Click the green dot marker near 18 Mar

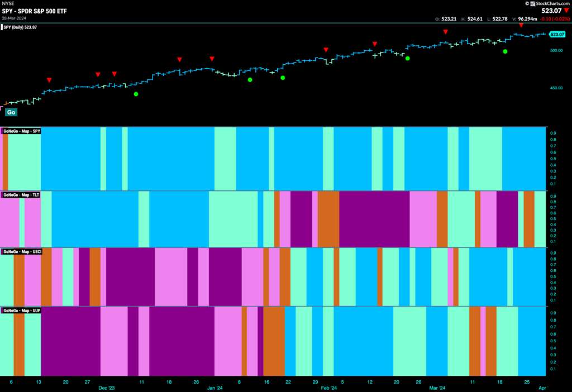[x=505, y=51]
